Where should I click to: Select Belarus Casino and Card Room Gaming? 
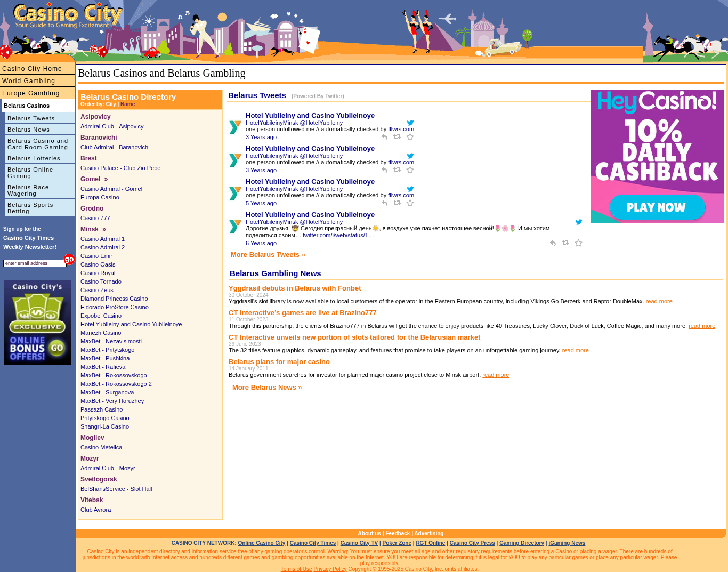41,144
